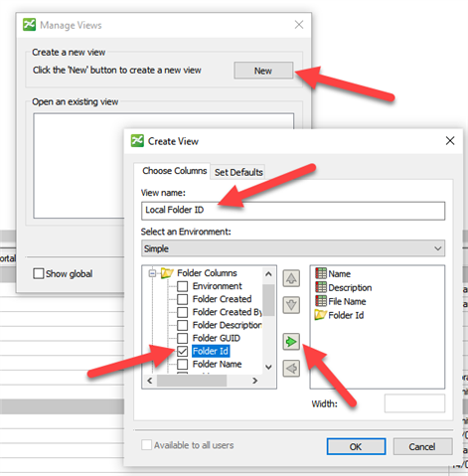
Task: Click the move column down arrow
Action: click(x=291, y=305)
